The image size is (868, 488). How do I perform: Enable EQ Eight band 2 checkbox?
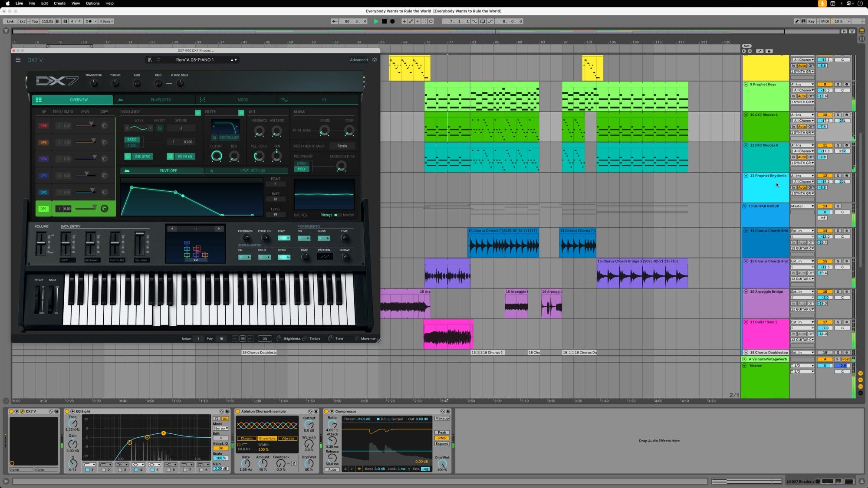[103, 470]
